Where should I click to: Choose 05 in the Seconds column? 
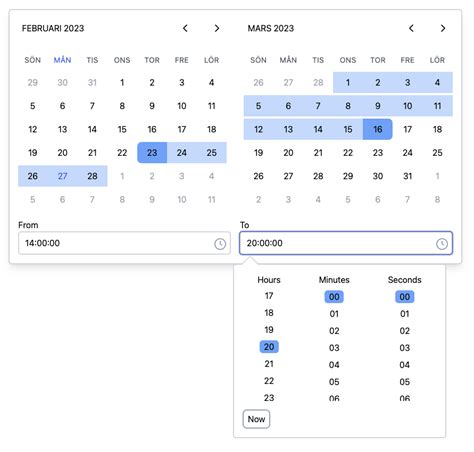(x=405, y=382)
